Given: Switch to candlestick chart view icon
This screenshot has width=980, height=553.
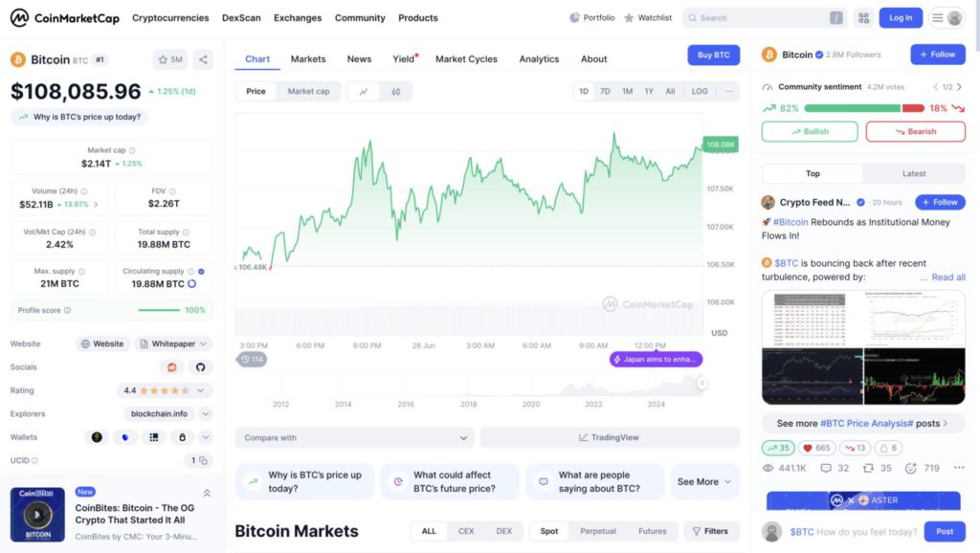Looking at the screenshot, I should click(x=396, y=92).
